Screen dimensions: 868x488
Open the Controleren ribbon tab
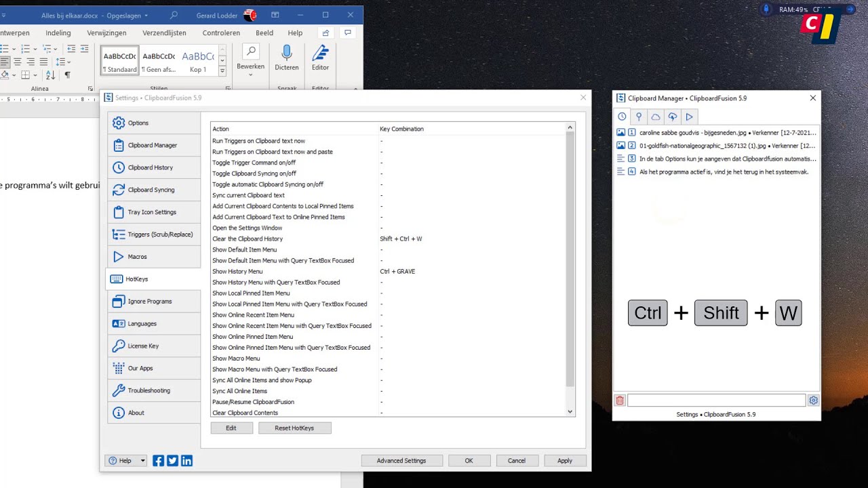[x=221, y=33]
